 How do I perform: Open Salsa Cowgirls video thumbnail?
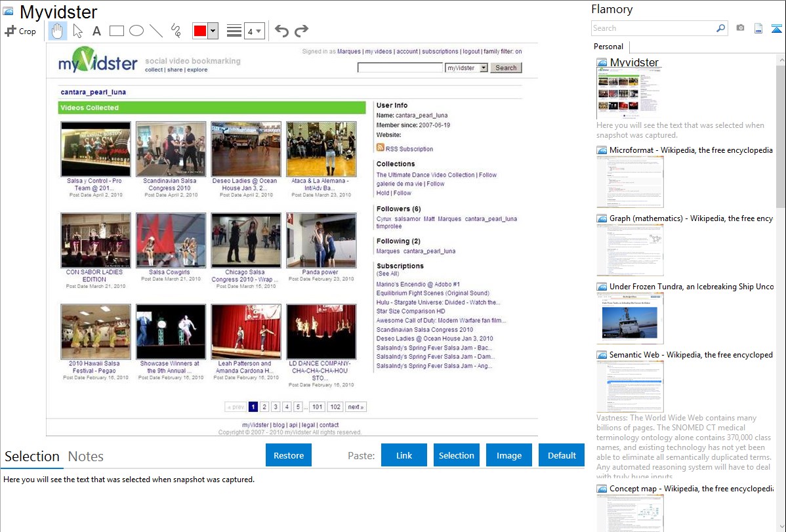tap(171, 240)
